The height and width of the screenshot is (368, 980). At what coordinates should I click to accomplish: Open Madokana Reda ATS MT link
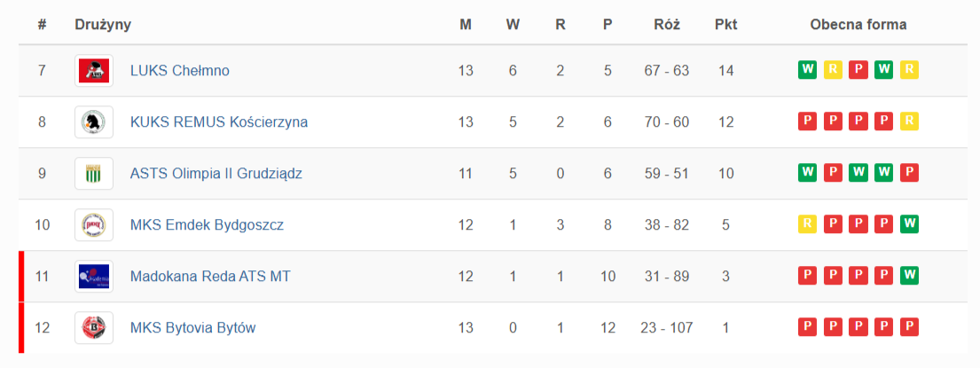point(209,277)
